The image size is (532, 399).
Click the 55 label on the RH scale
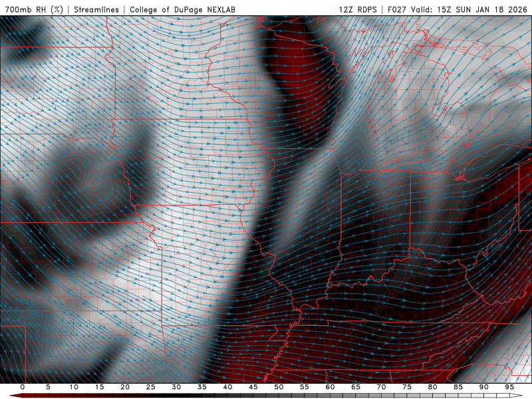[305, 387]
